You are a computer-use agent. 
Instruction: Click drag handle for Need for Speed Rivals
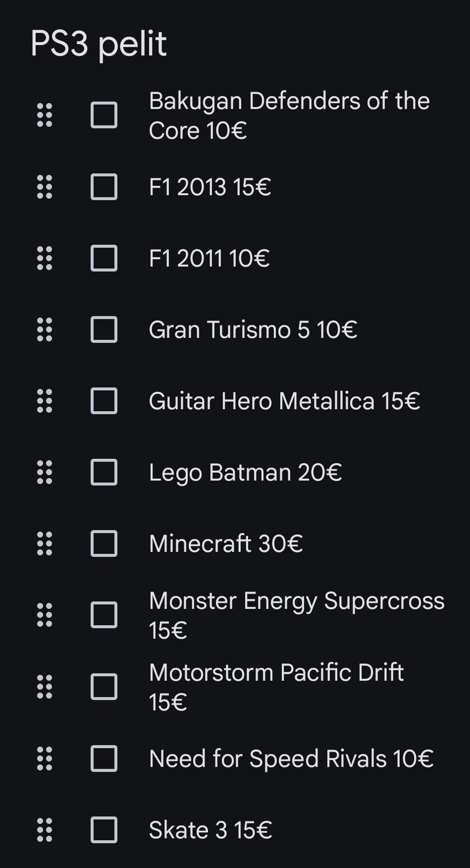pos(45,759)
